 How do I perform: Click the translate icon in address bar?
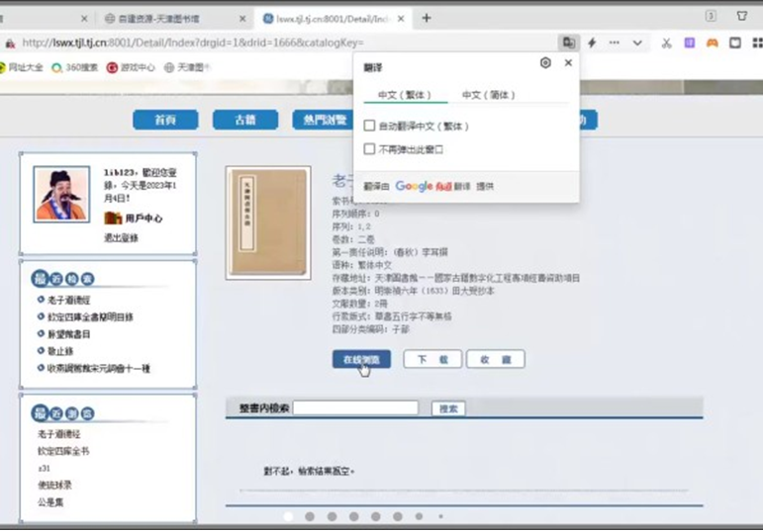[569, 43]
